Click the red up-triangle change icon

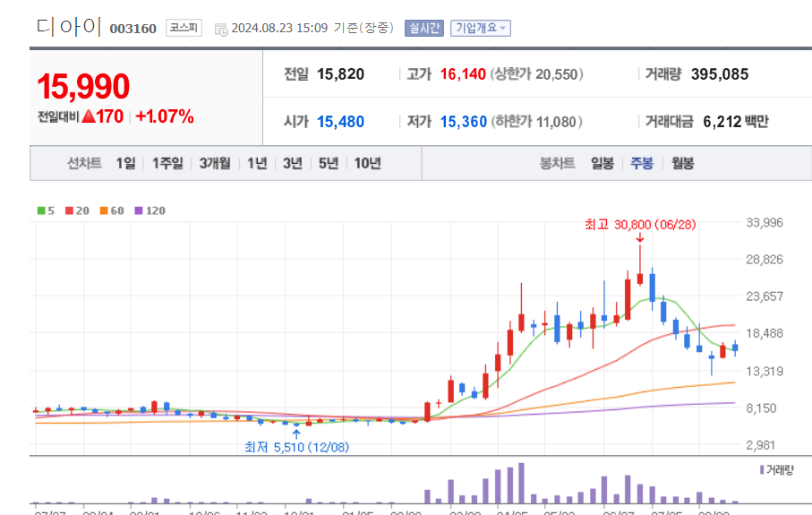[89, 116]
